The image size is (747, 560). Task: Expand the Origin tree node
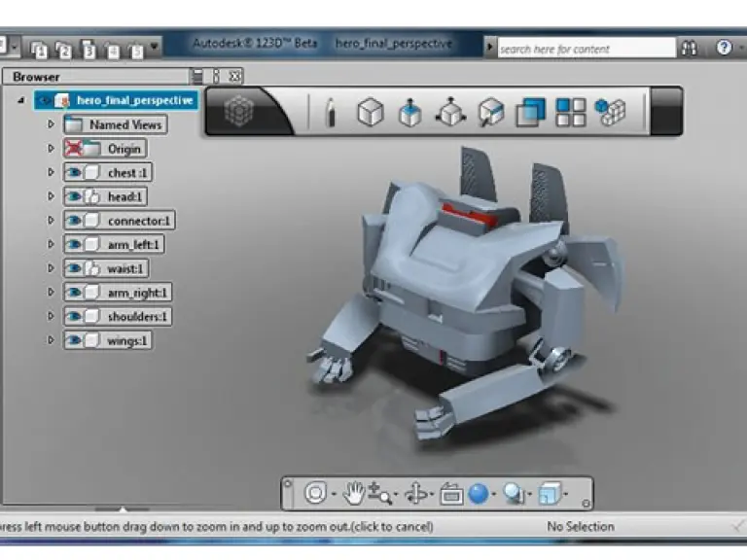[x=52, y=149]
